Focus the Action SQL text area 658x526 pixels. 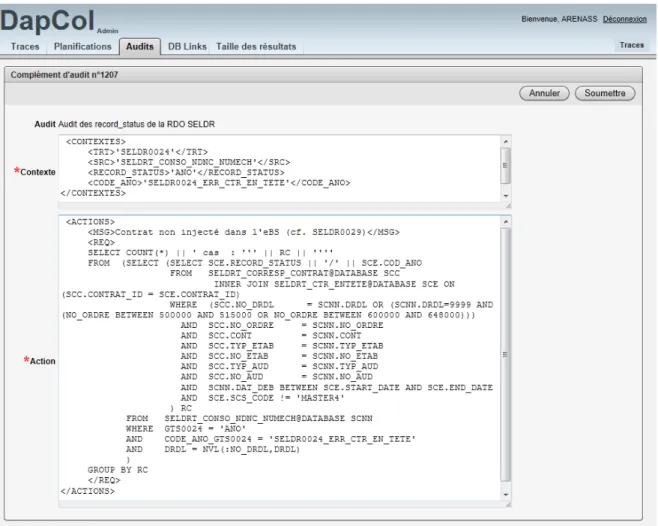(279, 357)
